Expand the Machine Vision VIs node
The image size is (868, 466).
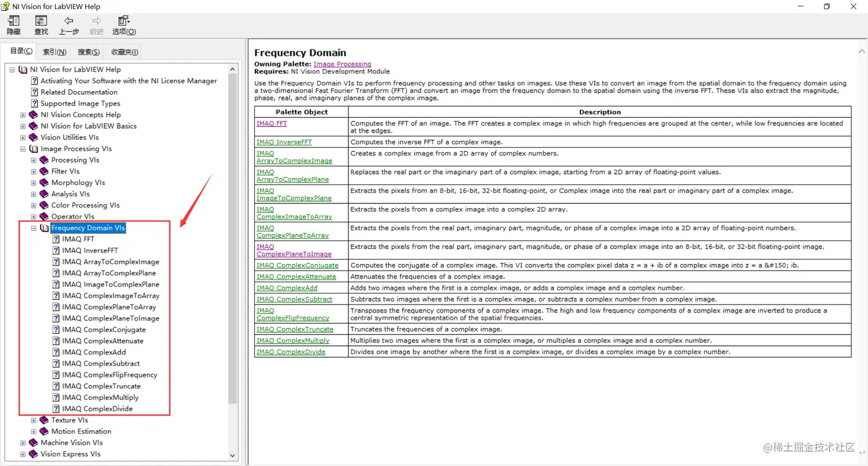pos(23,443)
